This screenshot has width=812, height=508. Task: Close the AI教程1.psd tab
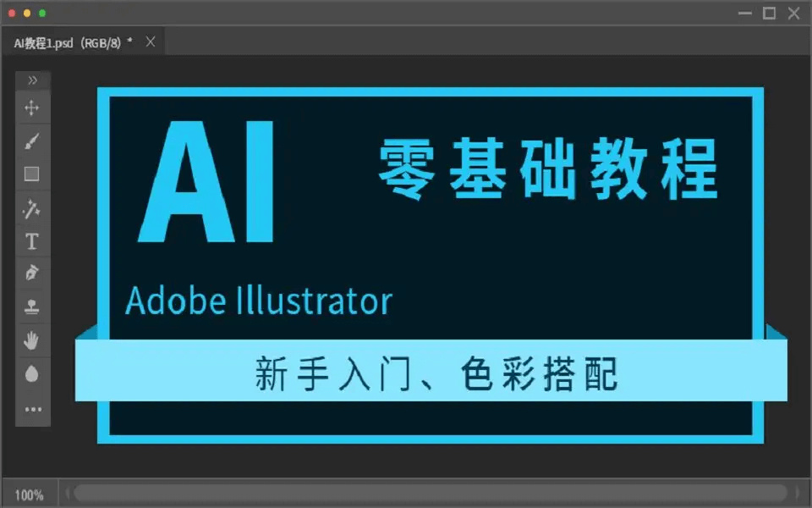(151, 42)
